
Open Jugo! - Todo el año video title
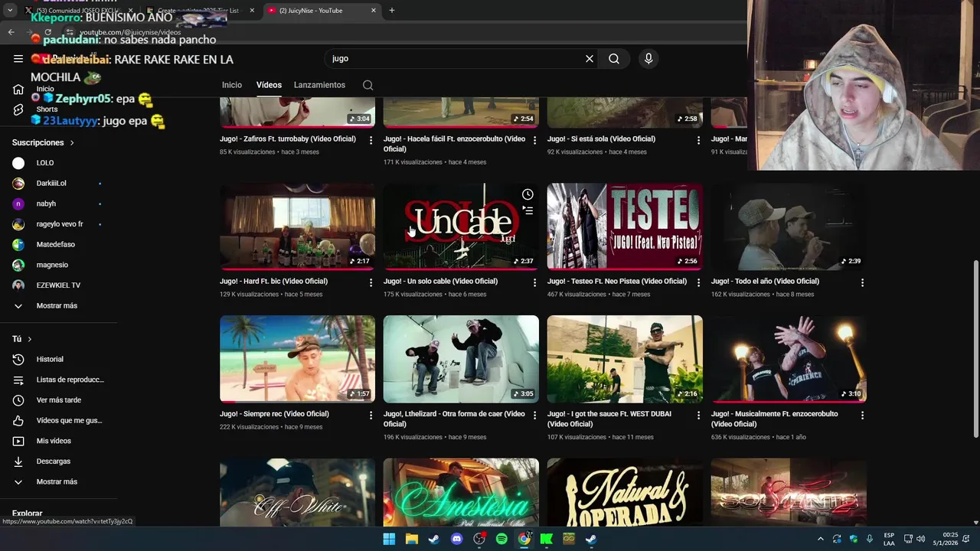[765, 282]
